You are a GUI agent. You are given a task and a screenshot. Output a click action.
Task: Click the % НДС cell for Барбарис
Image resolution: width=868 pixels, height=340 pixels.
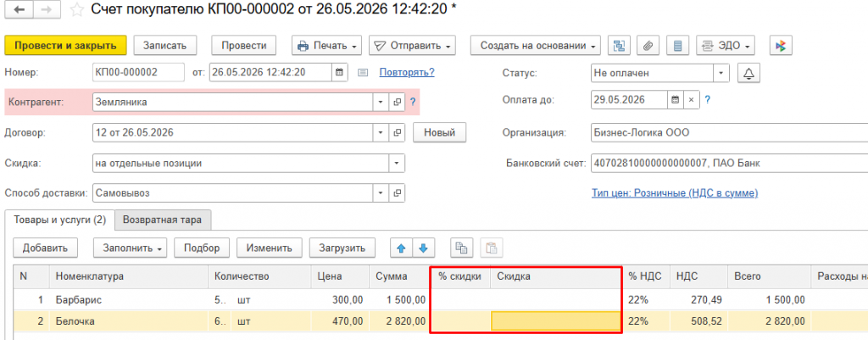pos(646,299)
